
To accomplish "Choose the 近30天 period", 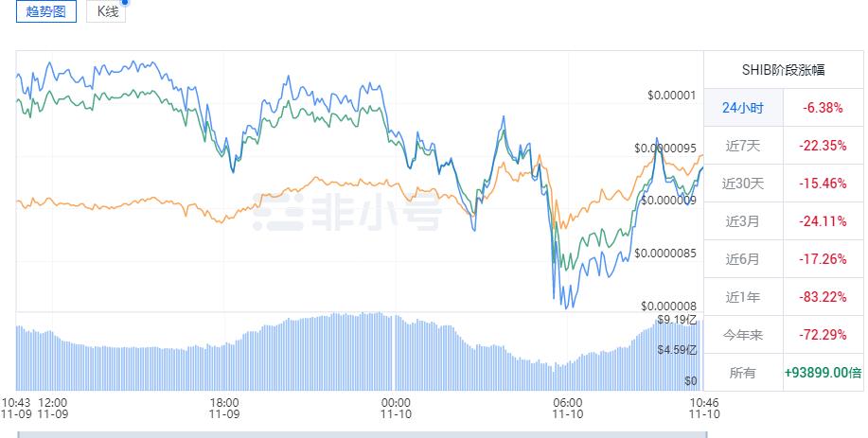I will pos(743,184).
